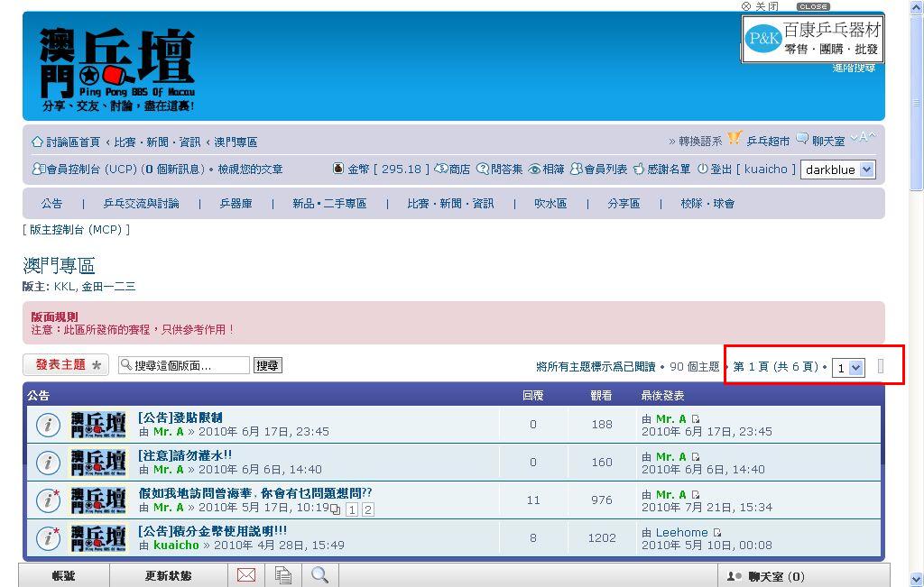The height and width of the screenshot is (587, 924).
Task: Click the shopping cart icon for 乒乓超市
Action: coord(735,139)
